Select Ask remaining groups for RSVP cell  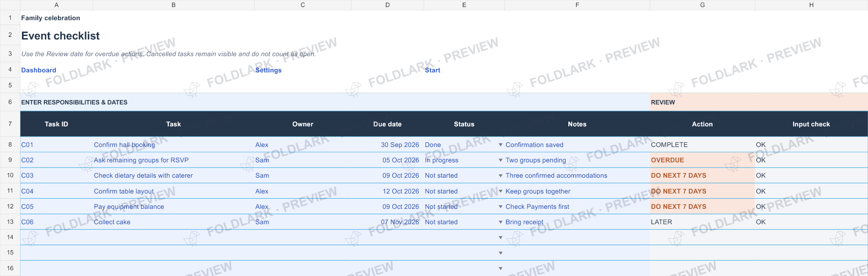point(174,160)
